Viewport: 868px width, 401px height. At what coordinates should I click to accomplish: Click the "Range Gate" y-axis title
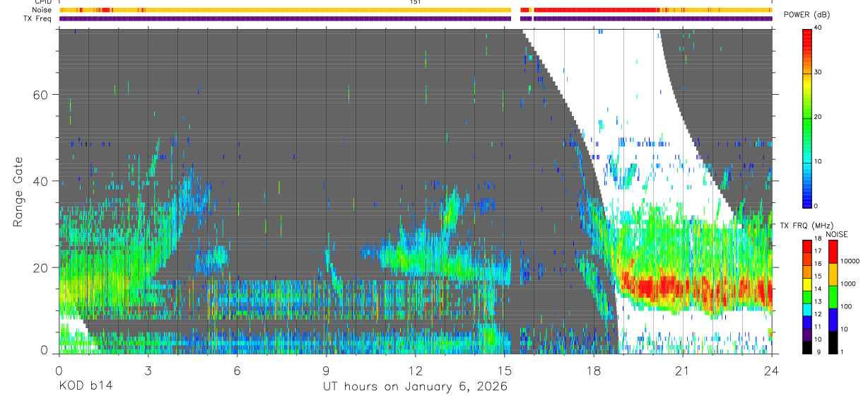(18, 192)
